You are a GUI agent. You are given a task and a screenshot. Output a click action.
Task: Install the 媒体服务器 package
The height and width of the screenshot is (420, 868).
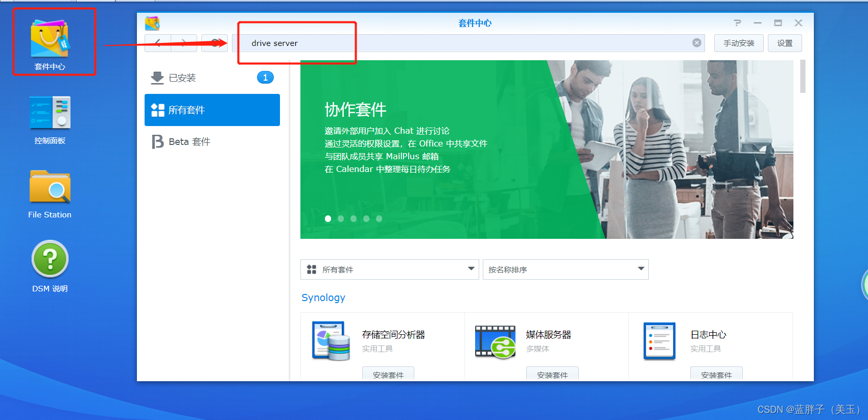(552, 374)
